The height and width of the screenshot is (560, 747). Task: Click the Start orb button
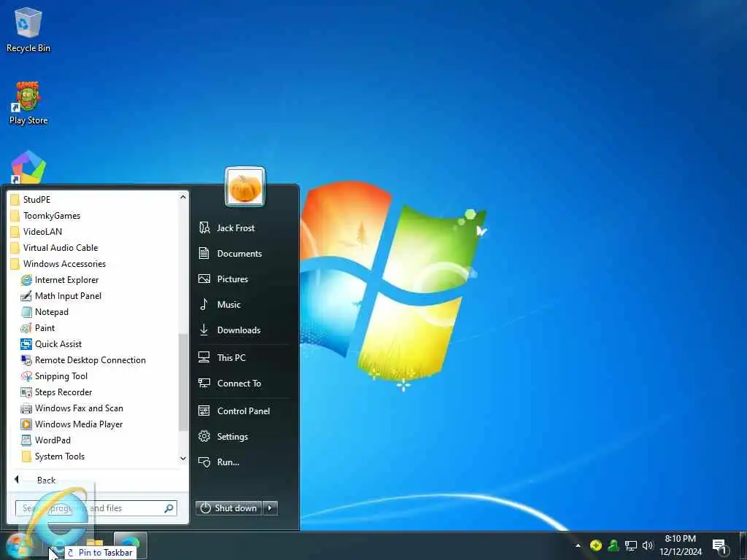(17, 546)
